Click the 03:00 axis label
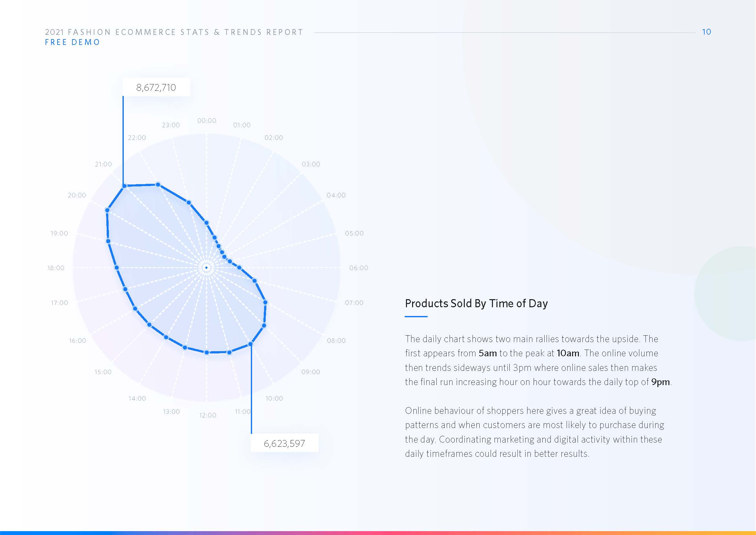The height and width of the screenshot is (535, 756). (x=311, y=164)
